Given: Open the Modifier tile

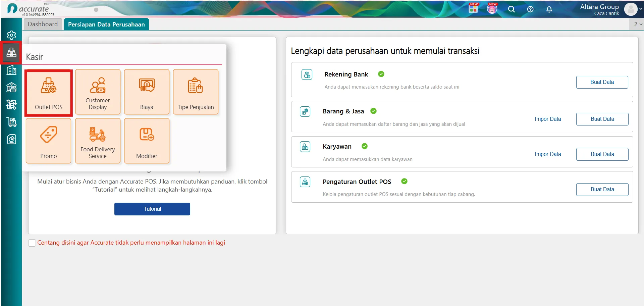Looking at the screenshot, I should tap(147, 141).
